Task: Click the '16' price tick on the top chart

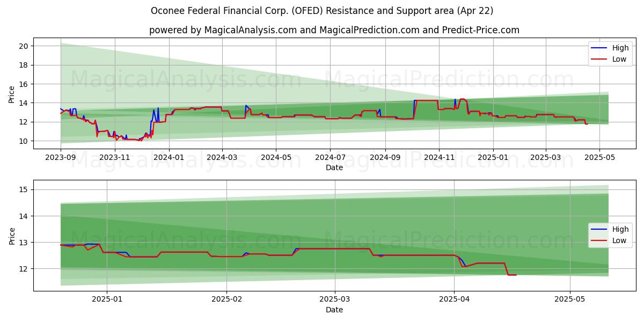Action: tap(23, 84)
